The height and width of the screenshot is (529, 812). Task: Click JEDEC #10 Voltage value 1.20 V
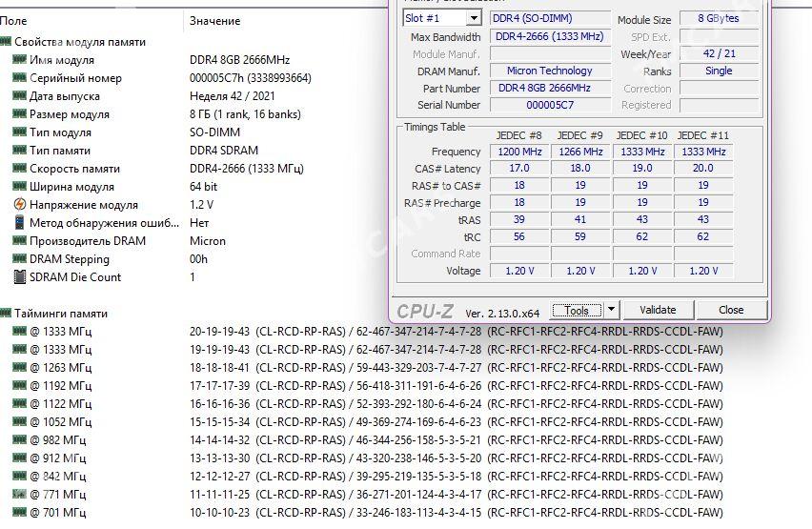[642, 271]
